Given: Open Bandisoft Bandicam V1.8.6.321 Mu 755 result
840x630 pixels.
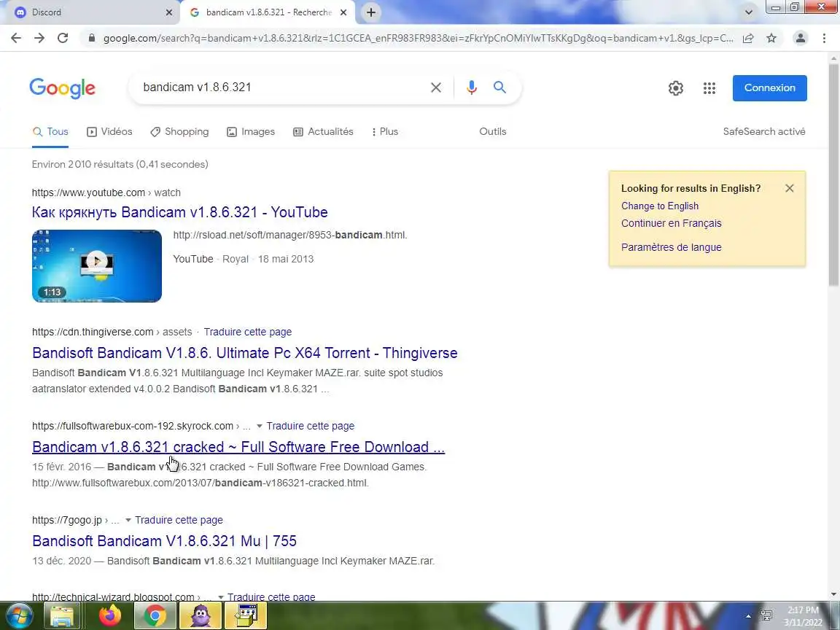Looking at the screenshot, I should pos(165,541).
